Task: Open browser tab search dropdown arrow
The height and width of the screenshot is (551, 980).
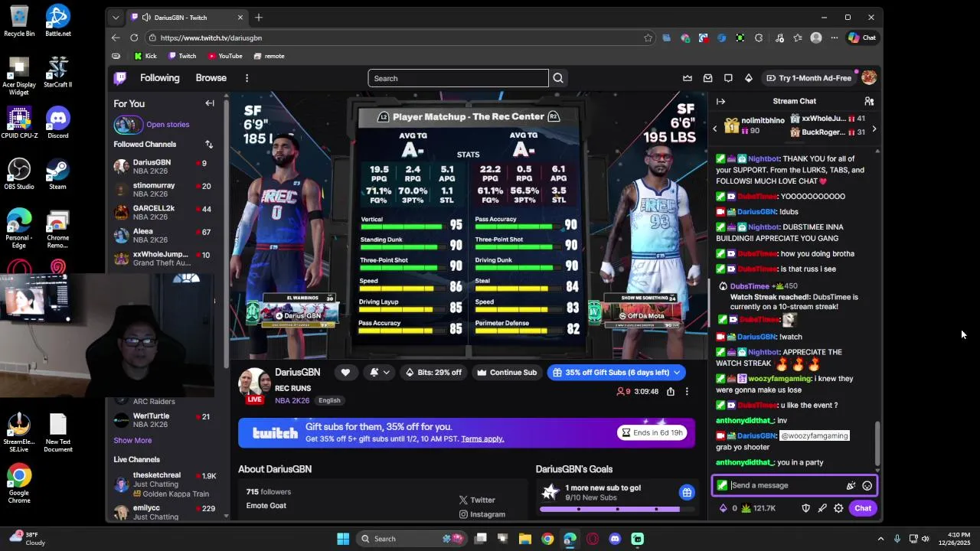Action: point(116,18)
